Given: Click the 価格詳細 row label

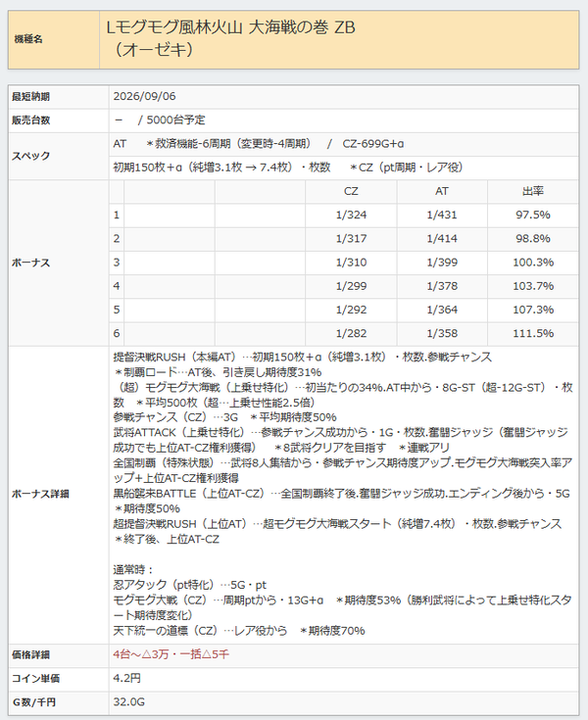Looking at the screenshot, I should (30, 655).
